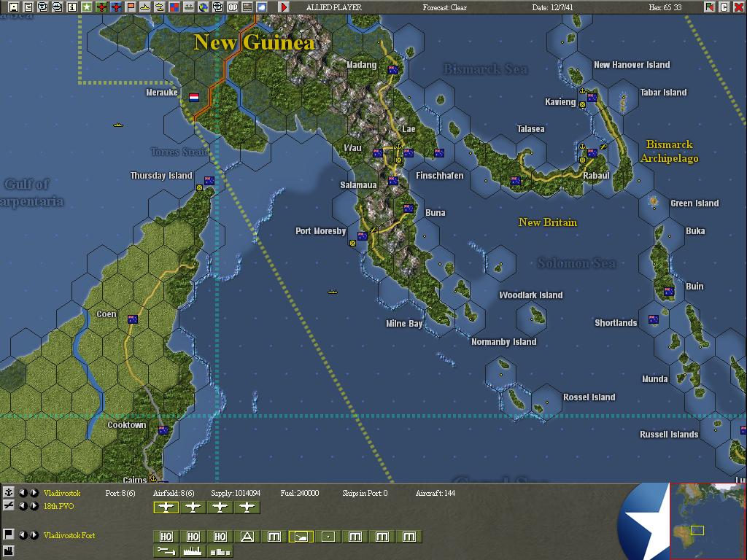Select the second air group plane button
This screenshot has height=560, width=747.
pos(193,507)
